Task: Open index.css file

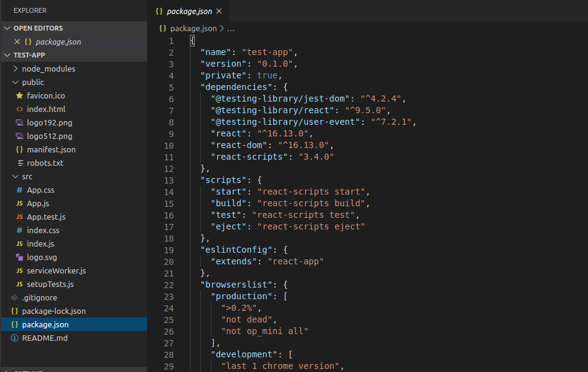Action: 43,231
